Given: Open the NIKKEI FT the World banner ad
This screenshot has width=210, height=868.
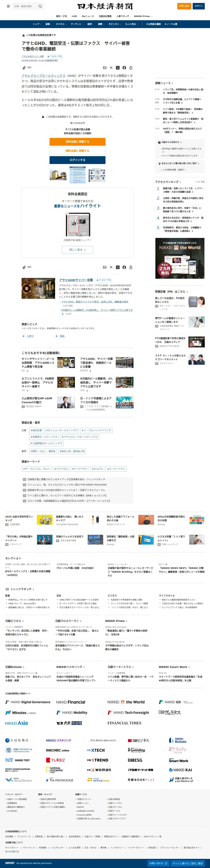Looking at the screenshot, I should [180, 258].
